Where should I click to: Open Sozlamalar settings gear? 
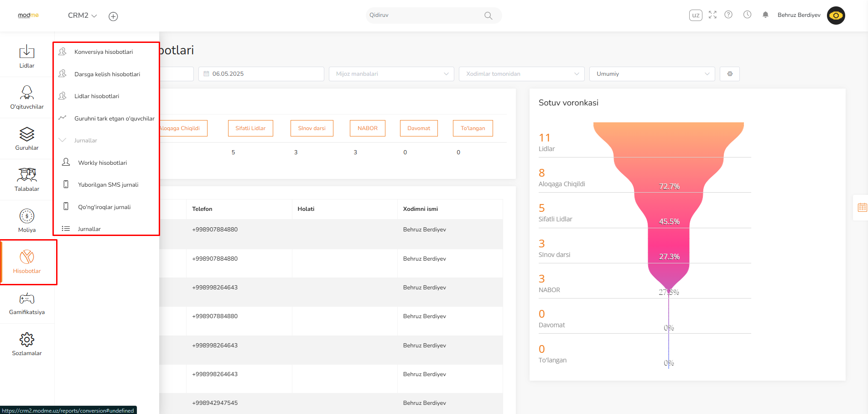point(27,344)
